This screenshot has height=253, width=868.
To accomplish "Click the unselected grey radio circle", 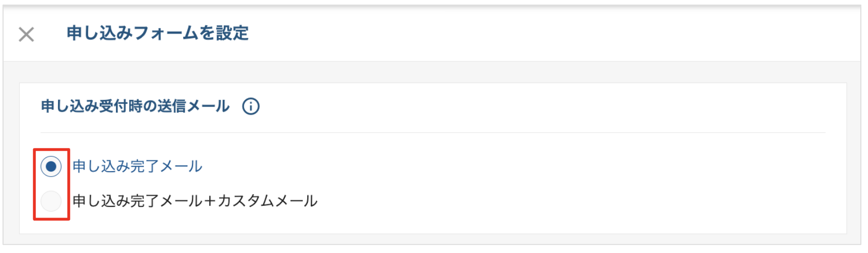I will 51,201.
